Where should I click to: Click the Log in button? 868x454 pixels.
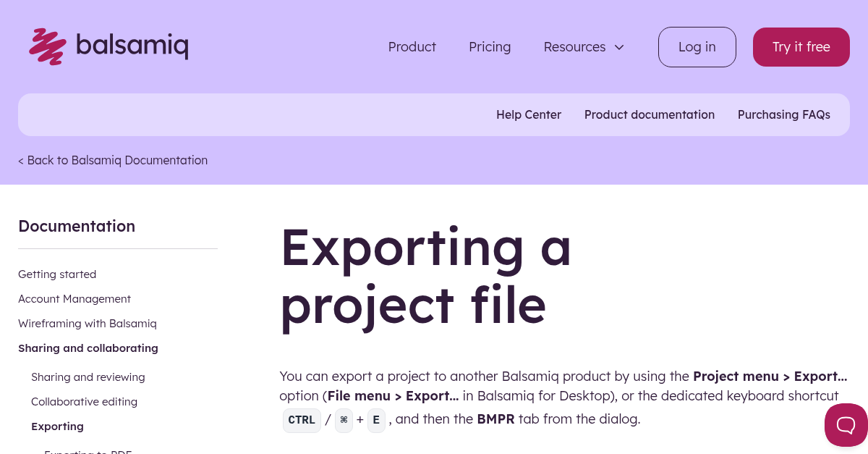(x=697, y=46)
